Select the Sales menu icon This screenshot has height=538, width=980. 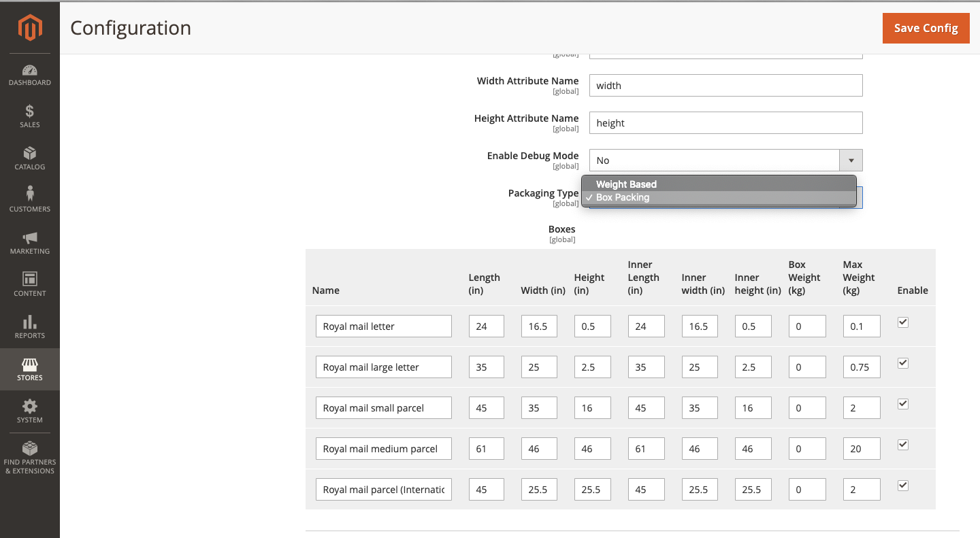[30, 116]
